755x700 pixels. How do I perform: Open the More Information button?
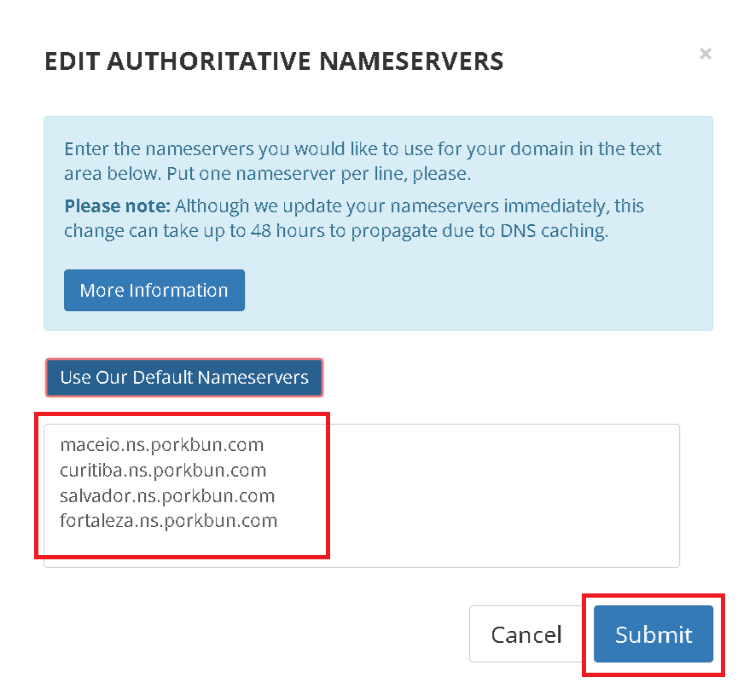(x=154, y=290)
